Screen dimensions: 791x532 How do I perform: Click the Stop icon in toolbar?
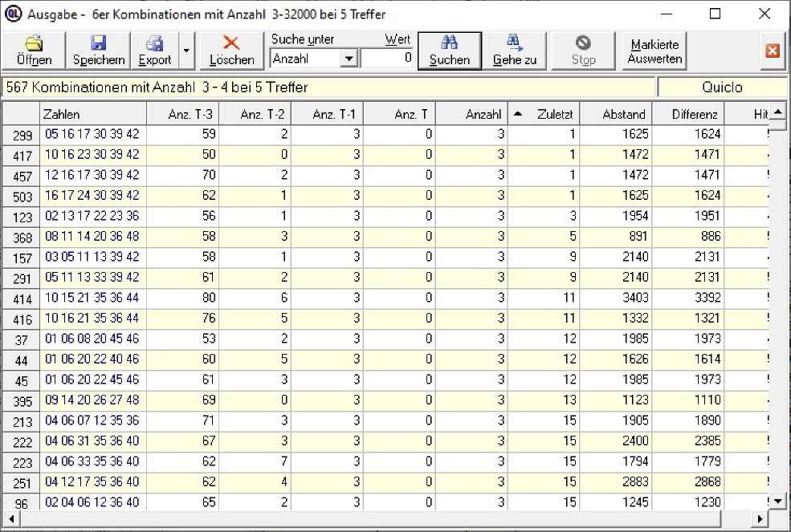tap(583, 43)
